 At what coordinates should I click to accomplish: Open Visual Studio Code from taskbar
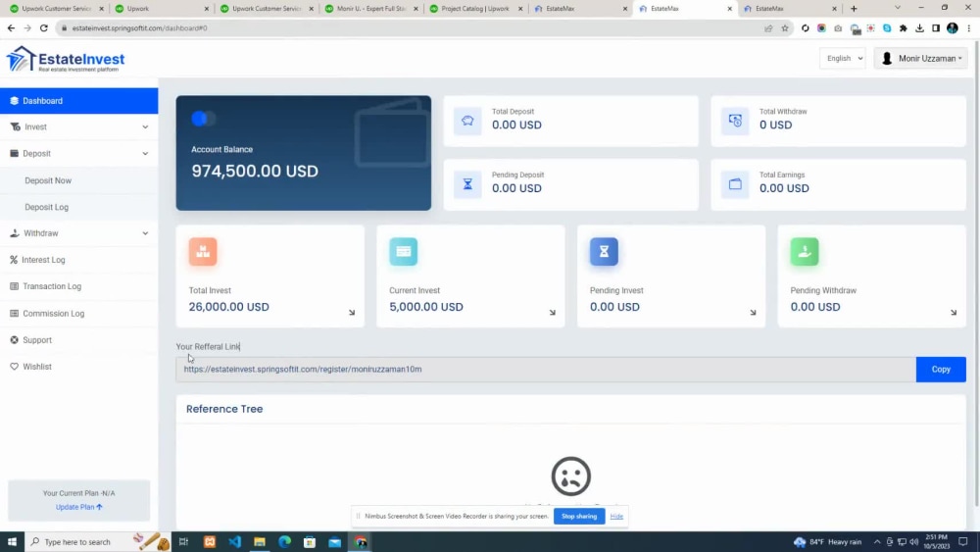(x=235, y=541)
